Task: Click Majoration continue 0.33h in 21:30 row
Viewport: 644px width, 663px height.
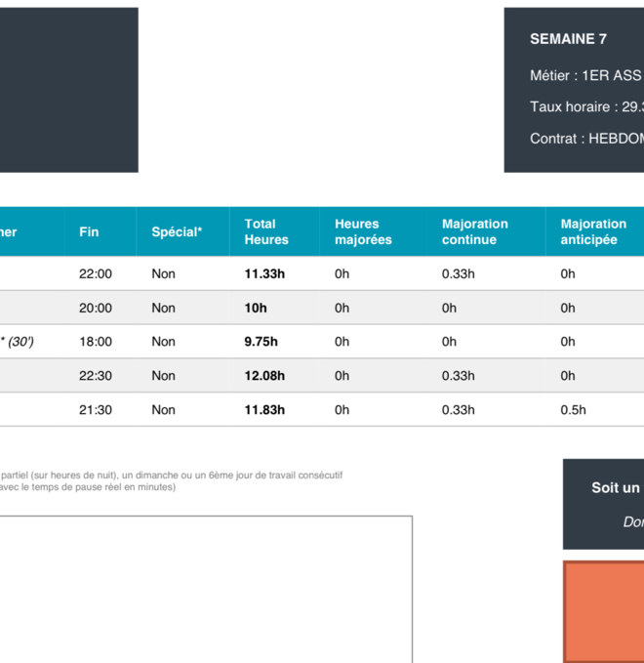Action: pos(458,410)
